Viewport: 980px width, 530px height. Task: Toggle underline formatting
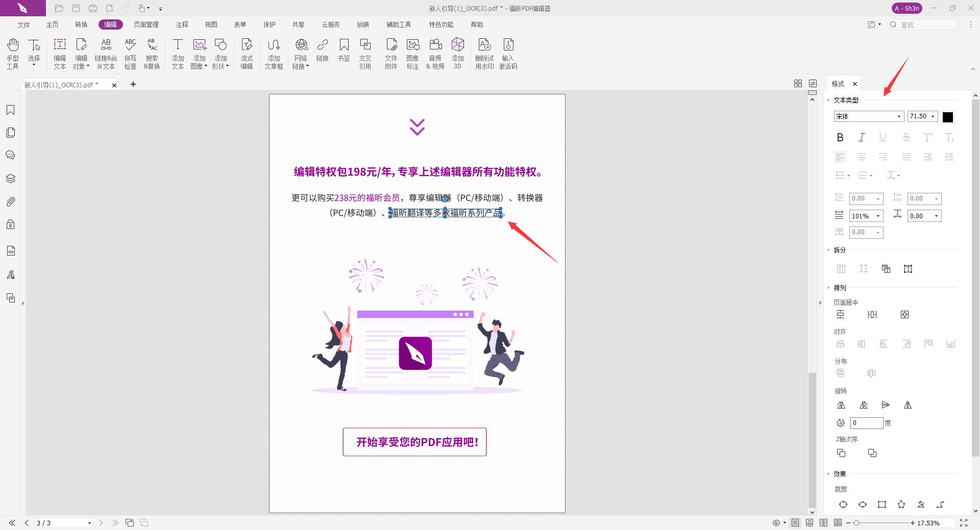(x=883, y=137)
